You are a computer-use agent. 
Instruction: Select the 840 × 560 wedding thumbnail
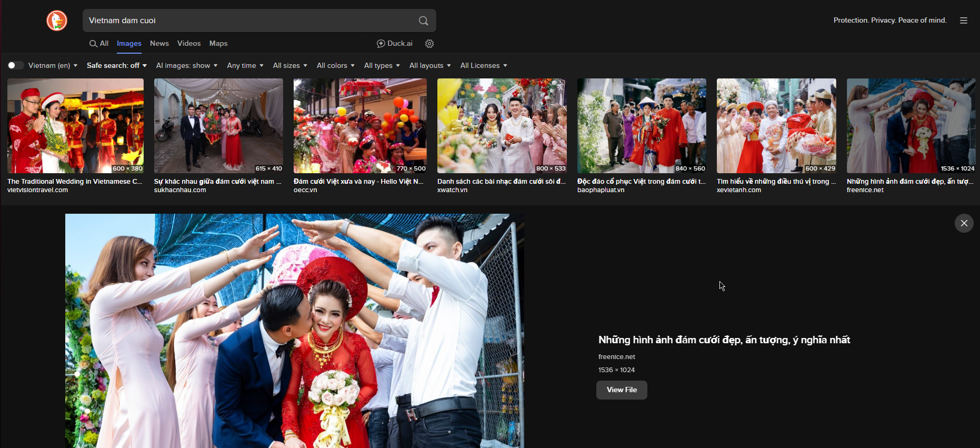(x=642, y=126)
